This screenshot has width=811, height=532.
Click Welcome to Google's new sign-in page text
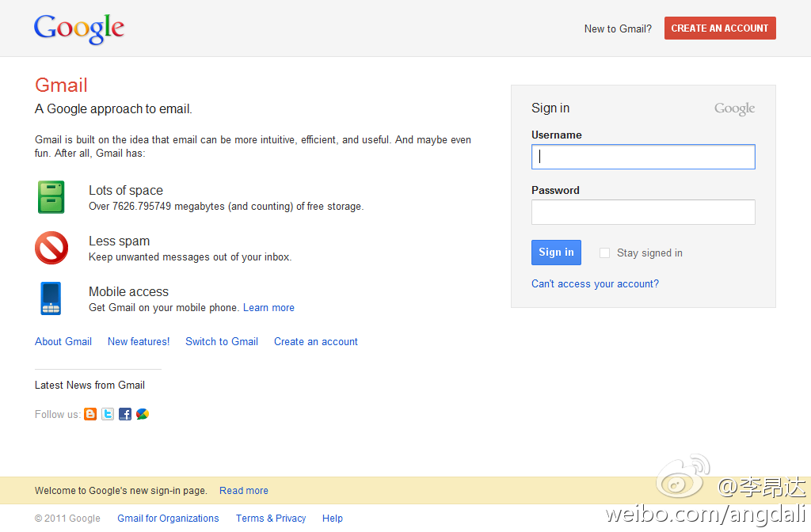120,491
